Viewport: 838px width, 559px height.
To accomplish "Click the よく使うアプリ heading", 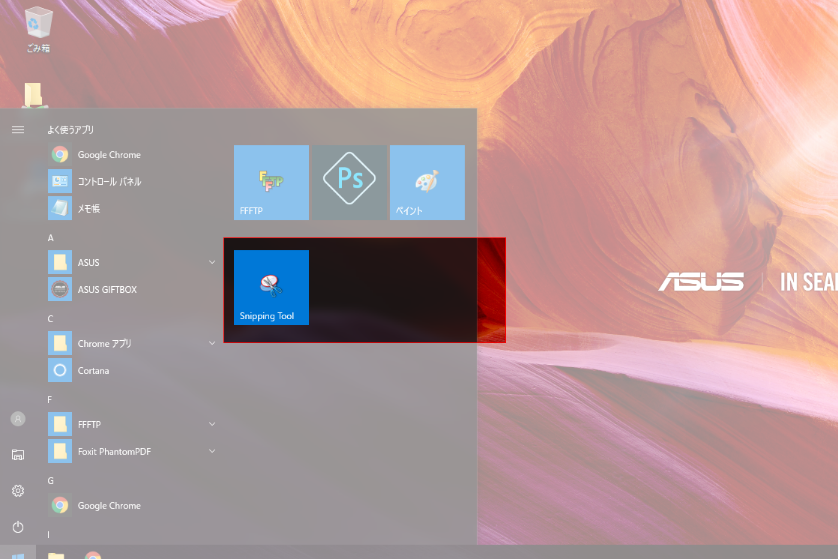I will point(71,130).
